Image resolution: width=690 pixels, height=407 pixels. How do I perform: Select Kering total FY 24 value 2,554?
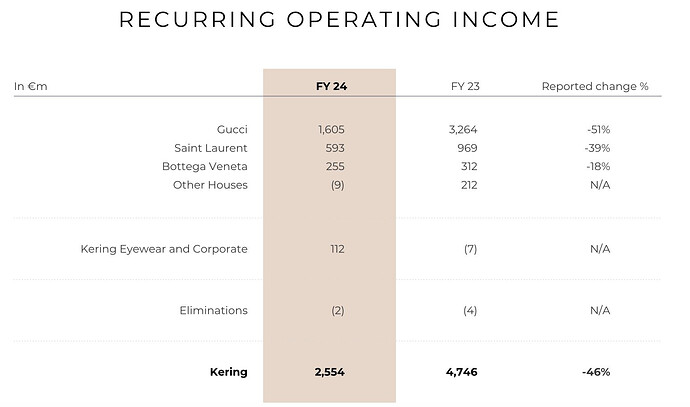point(330,372)
